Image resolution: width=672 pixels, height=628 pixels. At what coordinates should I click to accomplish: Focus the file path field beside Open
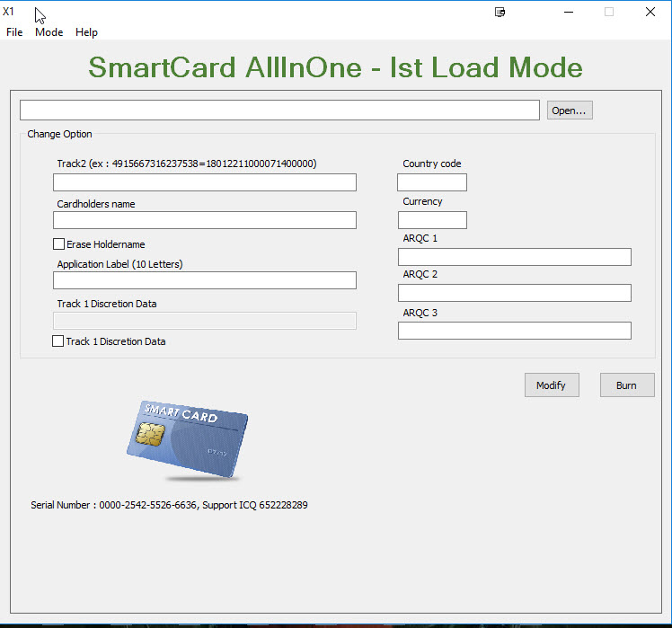click(279, 111)
